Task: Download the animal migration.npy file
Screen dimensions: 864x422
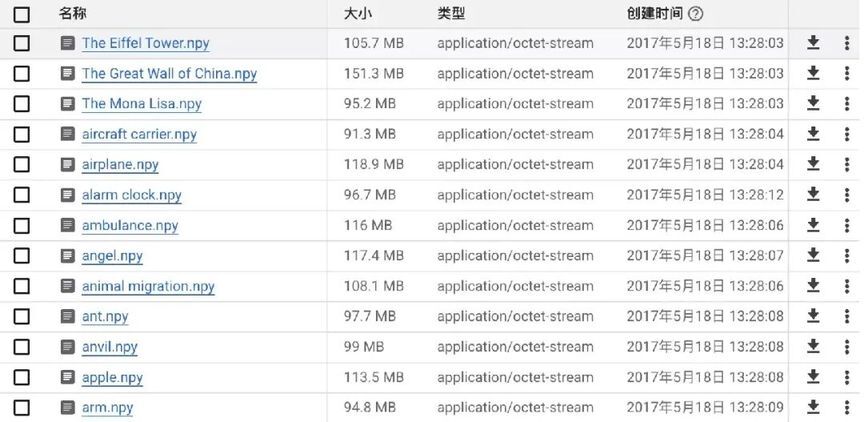Action: coord(813,286)
